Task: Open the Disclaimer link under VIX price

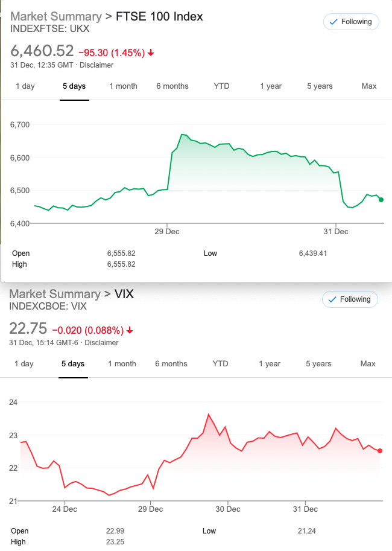Action: pyautogui.click(x=101, y=343)
